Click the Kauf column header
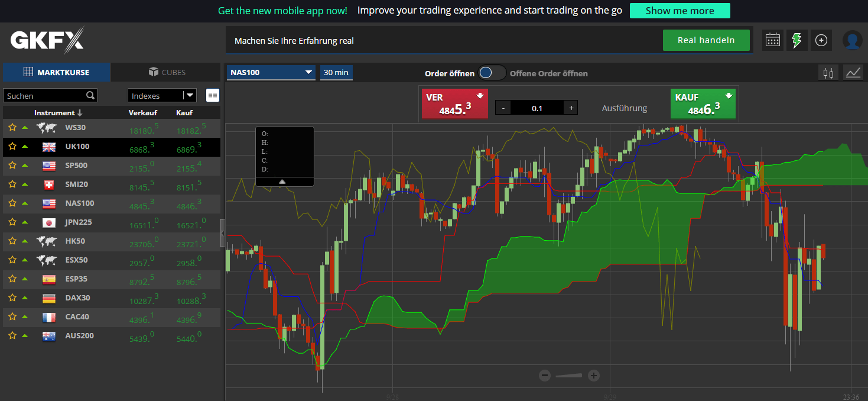 [x=184, y=112]
